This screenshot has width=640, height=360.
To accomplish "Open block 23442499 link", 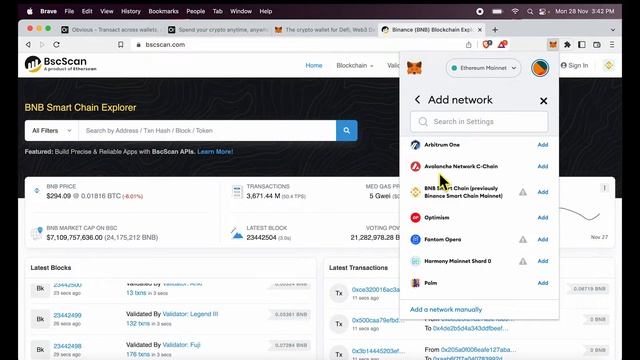I will [67, 315].
